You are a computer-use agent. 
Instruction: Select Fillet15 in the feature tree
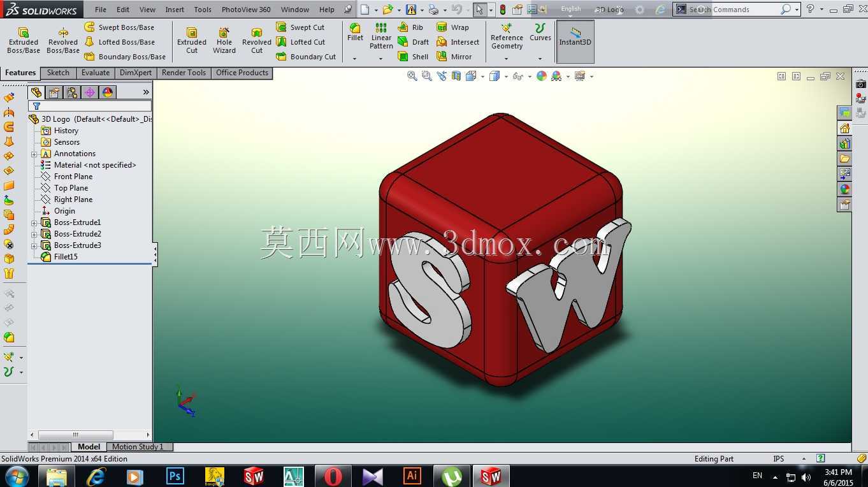click(59, 257)
